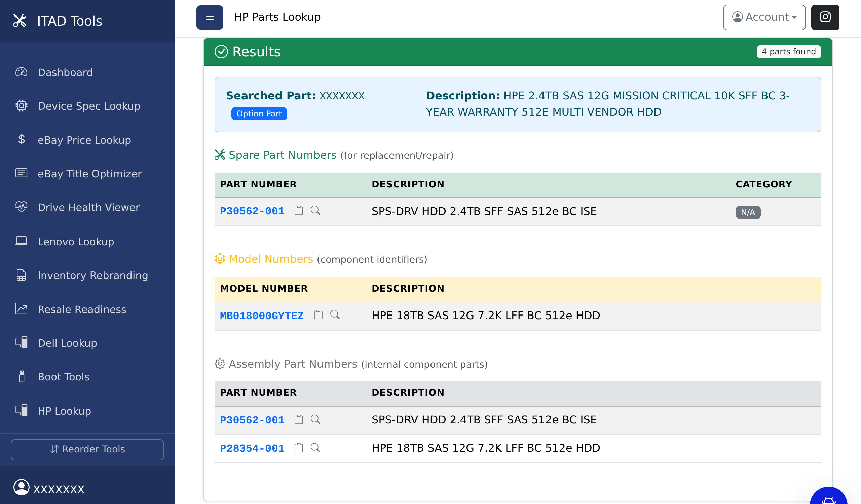The image size is (861, 504).
Task: Open model number link MB018000GYTEZ
Action: 262,316
